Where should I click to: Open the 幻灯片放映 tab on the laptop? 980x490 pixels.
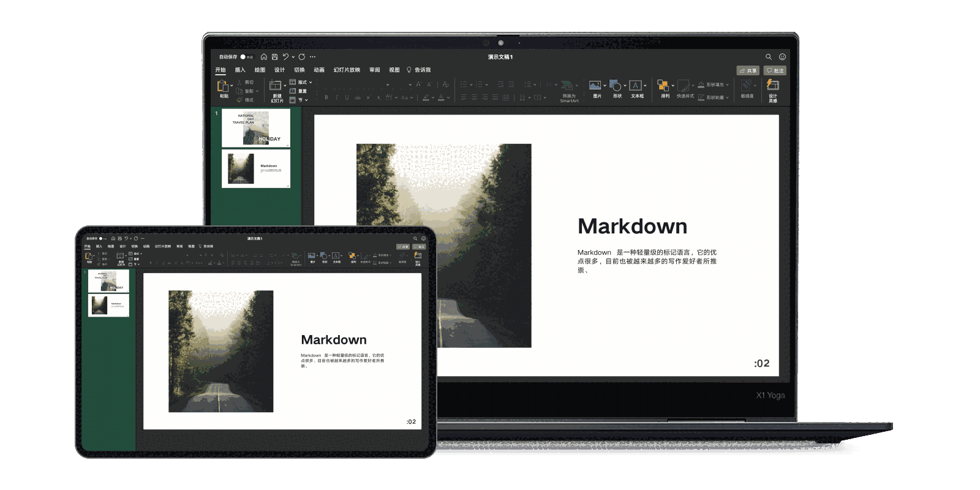point(347,70)
